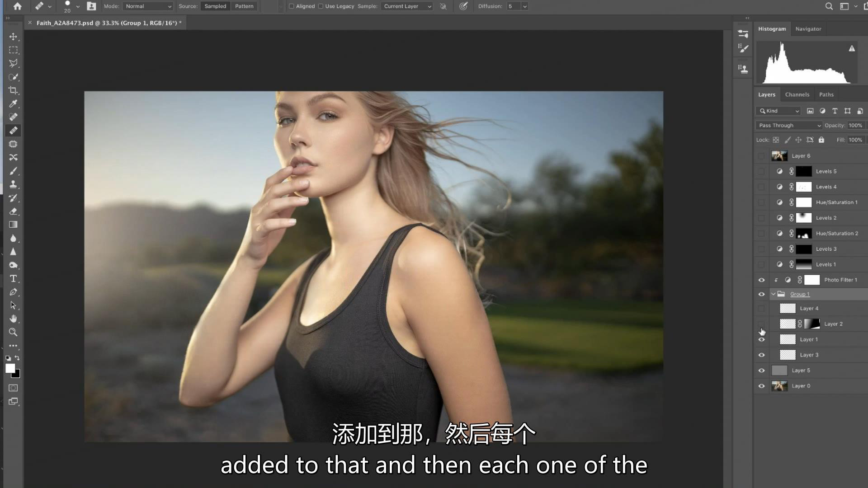Enable the Use Legacy checkbox

click(321, 6)
